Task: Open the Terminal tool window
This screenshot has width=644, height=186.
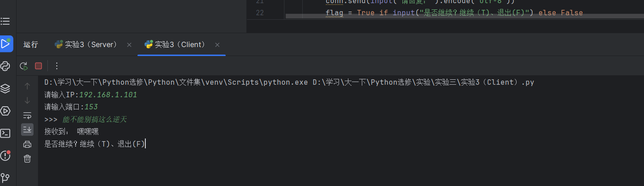Action: tap(5, 133)
